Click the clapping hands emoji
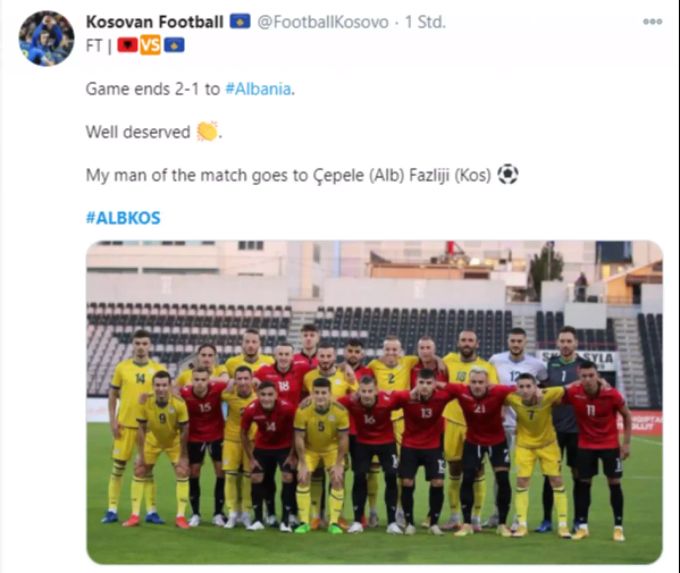 point(207,131)
